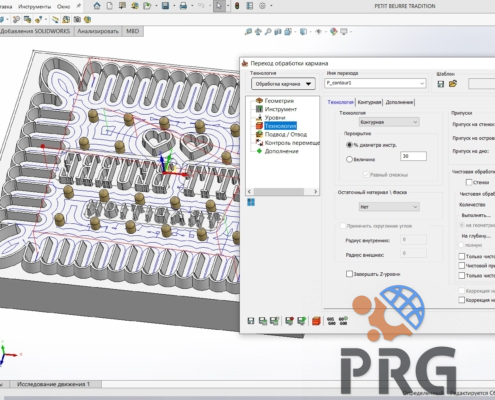Screen dimensions: 495x400
Task: Click the Save and Calculate icon in dialog
Action: (x=263, y=321)
